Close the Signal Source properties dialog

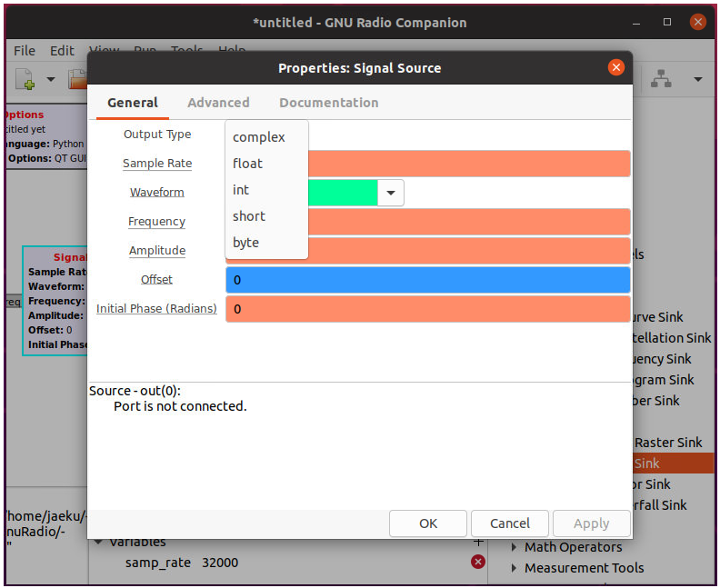[x=615, y=68]
